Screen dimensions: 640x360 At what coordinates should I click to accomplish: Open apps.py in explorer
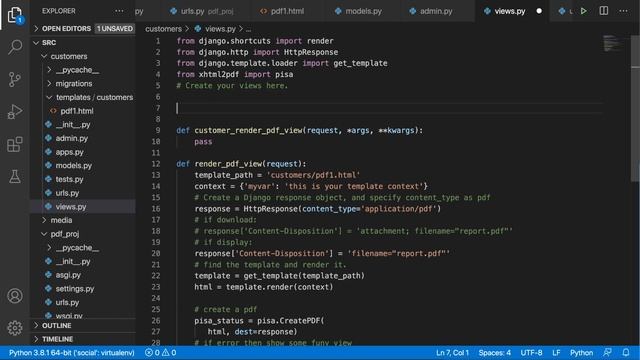[69, 152]
